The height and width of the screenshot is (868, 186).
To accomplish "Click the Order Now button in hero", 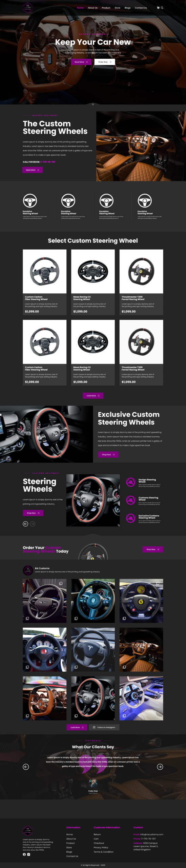I will click(105, 62).
